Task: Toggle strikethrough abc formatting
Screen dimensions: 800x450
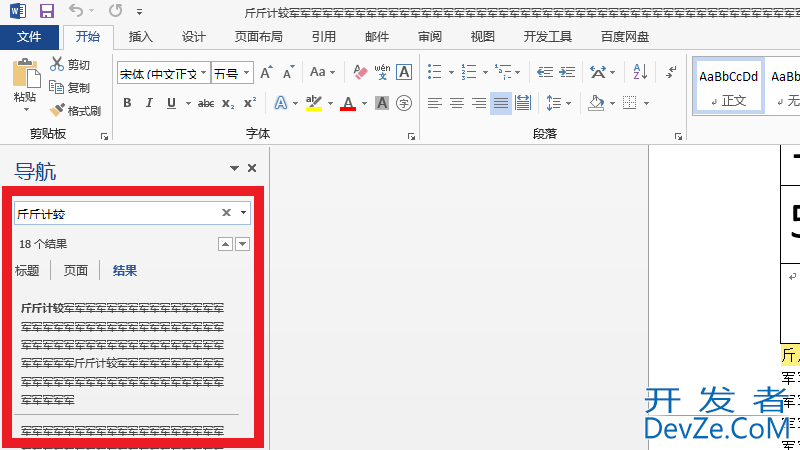Action: click(206, 104)
